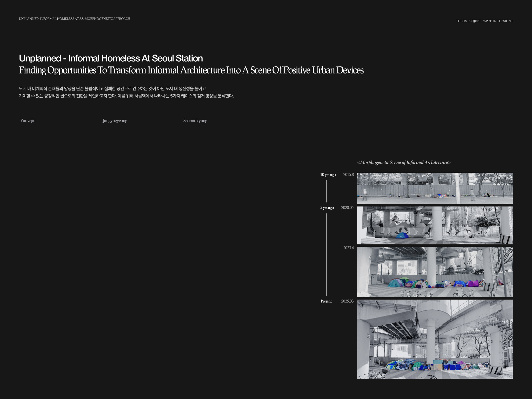Click the 'Morphogenetic Scene of Informal Architecture' caption

[x=404, y=163]
